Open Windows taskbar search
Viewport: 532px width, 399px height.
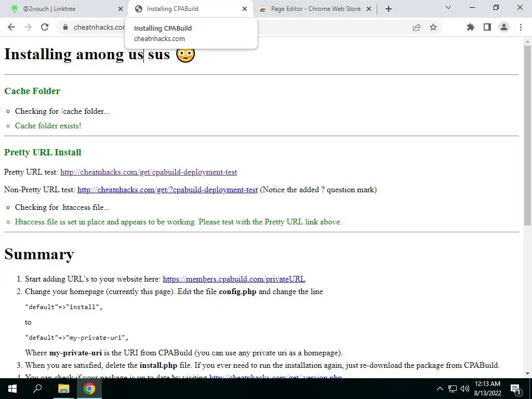click(x=37, y=389)
